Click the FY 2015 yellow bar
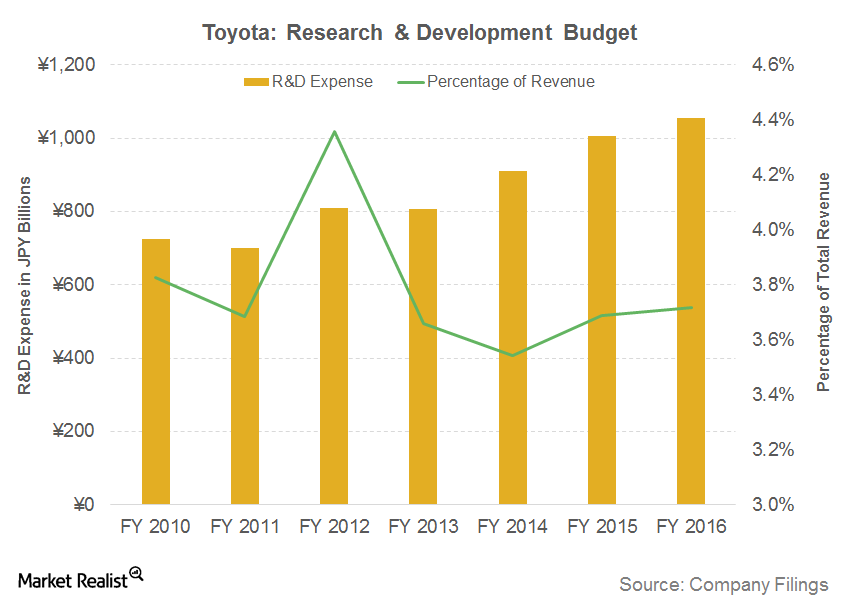Viewport: 845px width, 601px height. [602, 320]
